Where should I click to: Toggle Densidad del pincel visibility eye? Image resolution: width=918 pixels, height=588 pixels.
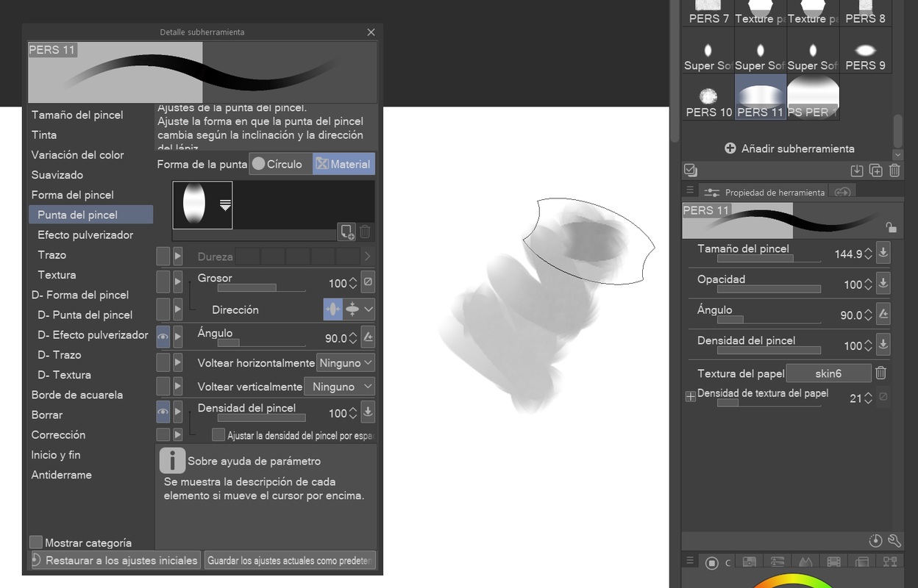pos(163,412)
